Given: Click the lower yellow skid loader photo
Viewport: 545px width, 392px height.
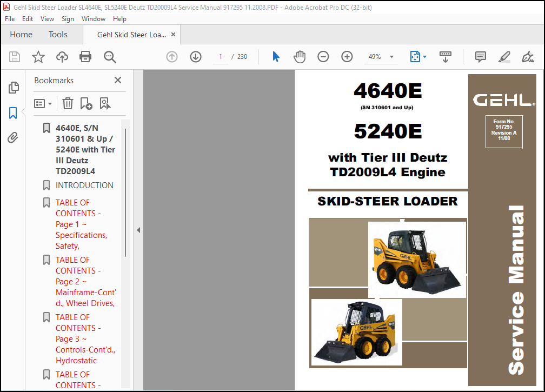Looking at the screenshot, I should pos(357,332).
